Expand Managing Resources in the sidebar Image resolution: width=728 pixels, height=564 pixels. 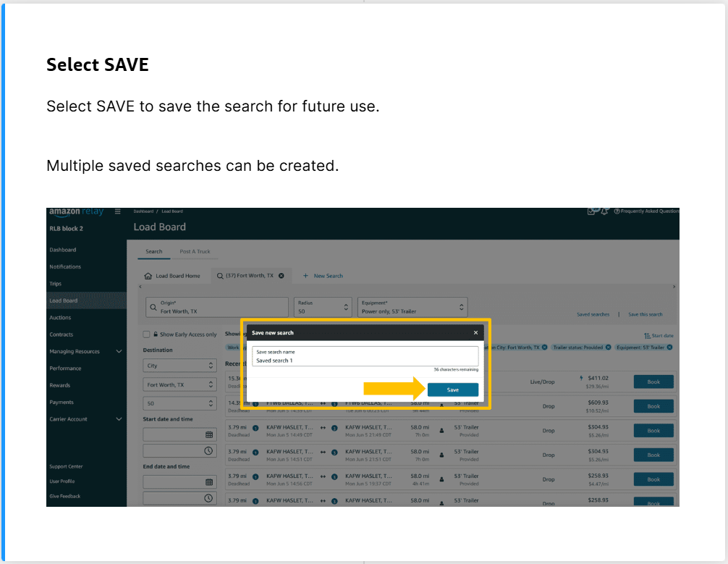(x=119, y=351)
